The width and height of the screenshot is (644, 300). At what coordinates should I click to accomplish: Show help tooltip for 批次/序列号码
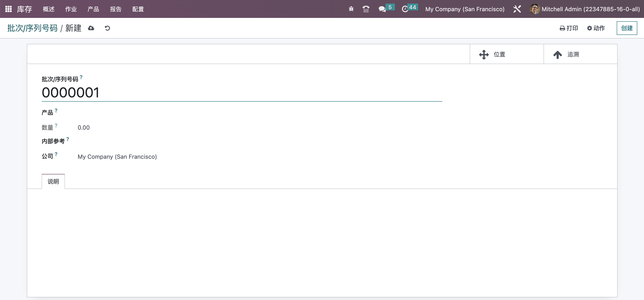pyautogui.click(x=81, y=77)
